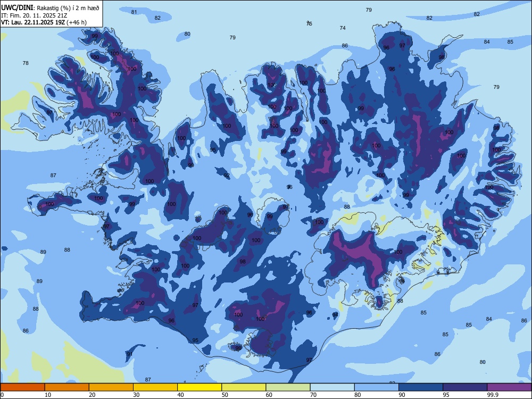Image resolution: width=532 pixels, height=399 pixels.
Task: Click the dark blue 90–95 legend swatch
Action: tap(421, 387)
